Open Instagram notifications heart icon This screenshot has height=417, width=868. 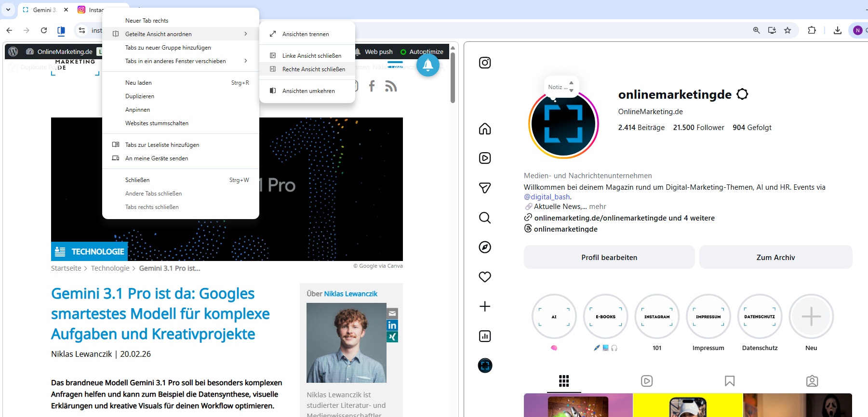(485, 277)
